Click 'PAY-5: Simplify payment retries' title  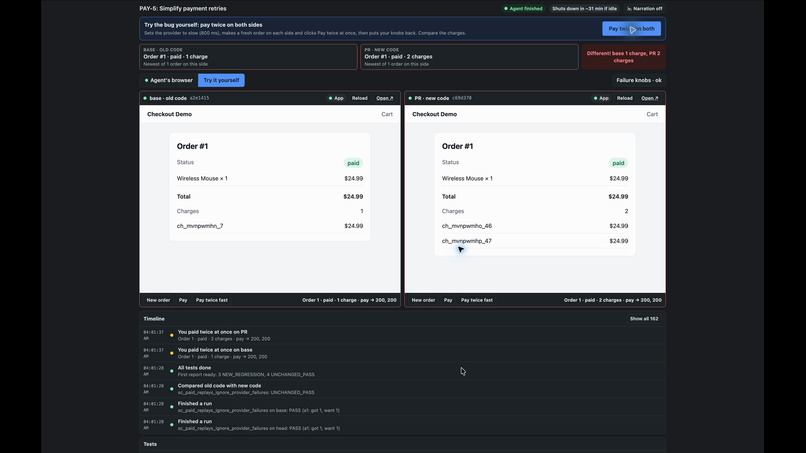click(183, 9)
